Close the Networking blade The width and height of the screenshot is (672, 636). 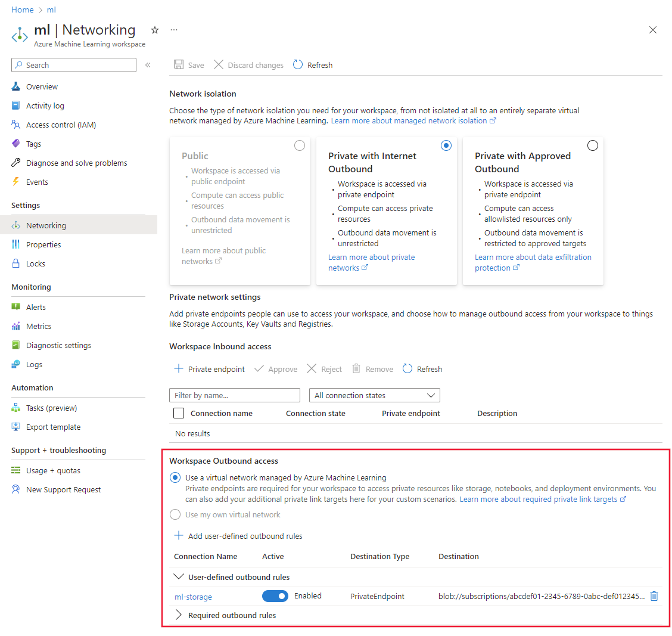click(x=653, y=30)
